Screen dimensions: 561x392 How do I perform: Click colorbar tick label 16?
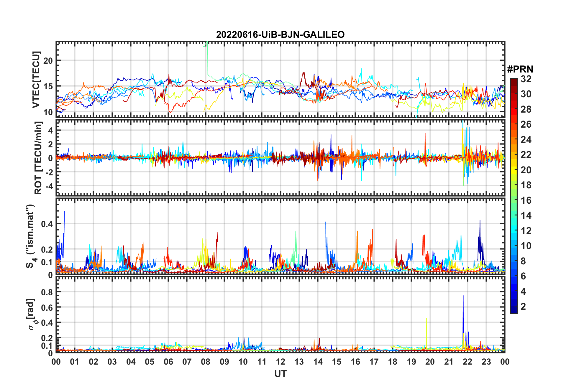coord(526,200)
